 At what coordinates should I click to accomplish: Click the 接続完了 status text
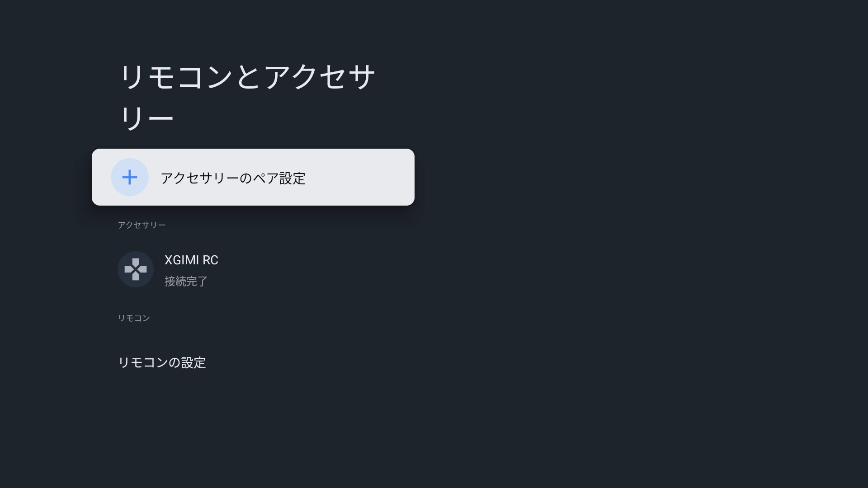click(x=186, y=281)
